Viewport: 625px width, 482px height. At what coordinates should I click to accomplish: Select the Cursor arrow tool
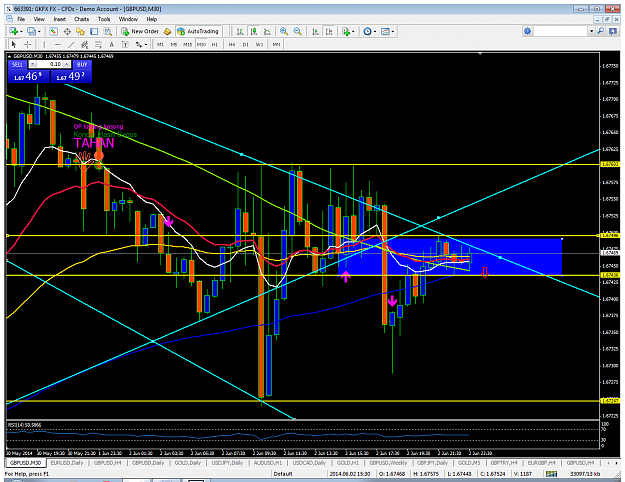coord(14,44)
